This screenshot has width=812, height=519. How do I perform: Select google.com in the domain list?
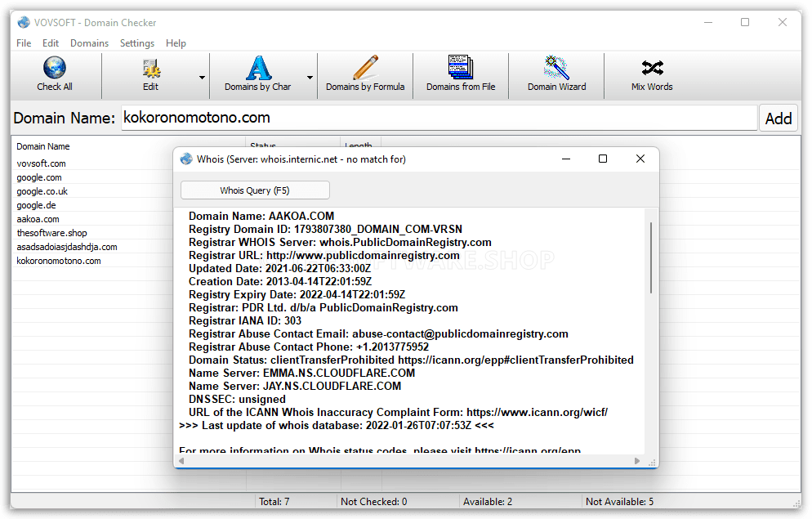[39, 177]
